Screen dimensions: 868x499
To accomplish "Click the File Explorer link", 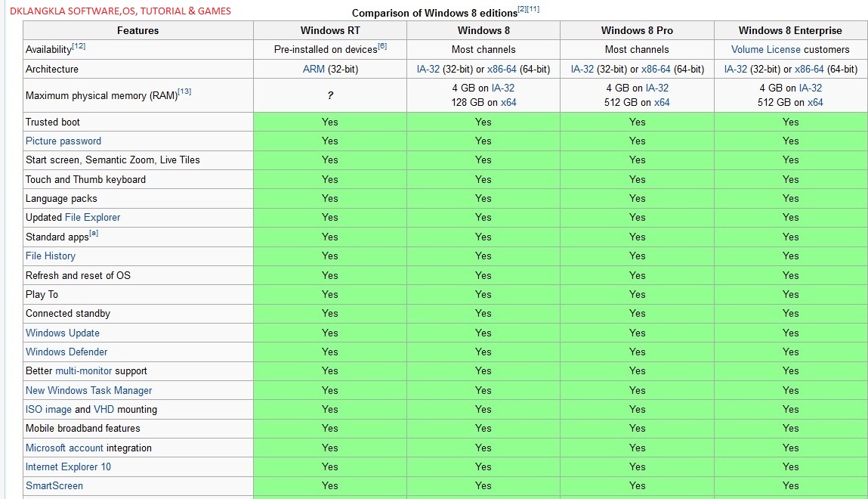I will click(92, 218).
